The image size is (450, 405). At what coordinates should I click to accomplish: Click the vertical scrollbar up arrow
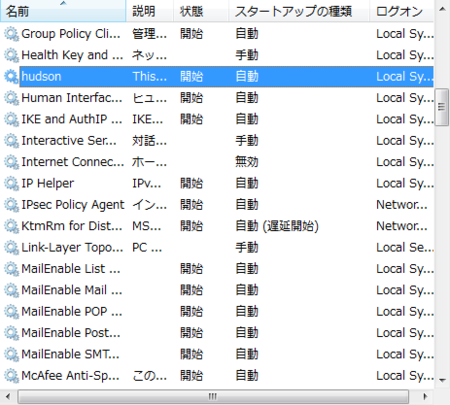(442, 9)
